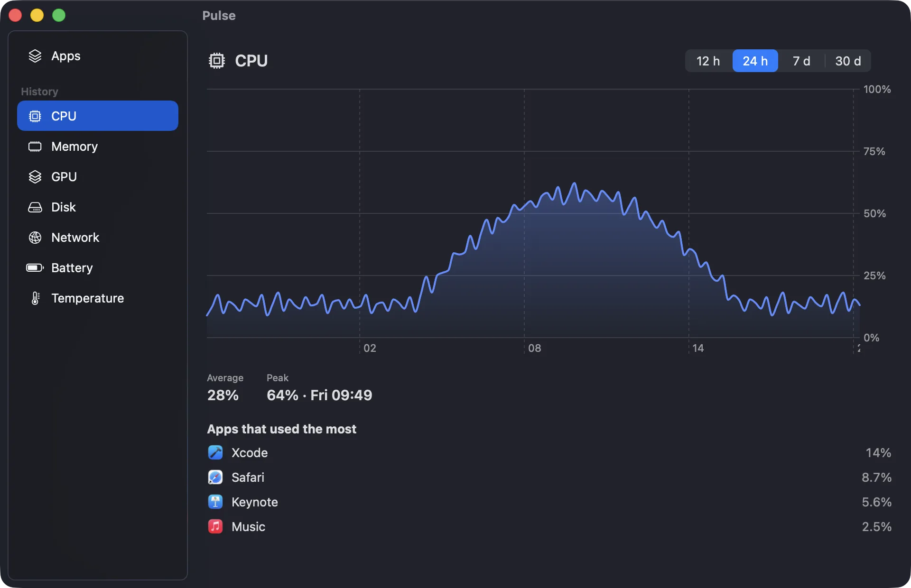
Task: Switch range to 12 h
Action: [708, 61]
